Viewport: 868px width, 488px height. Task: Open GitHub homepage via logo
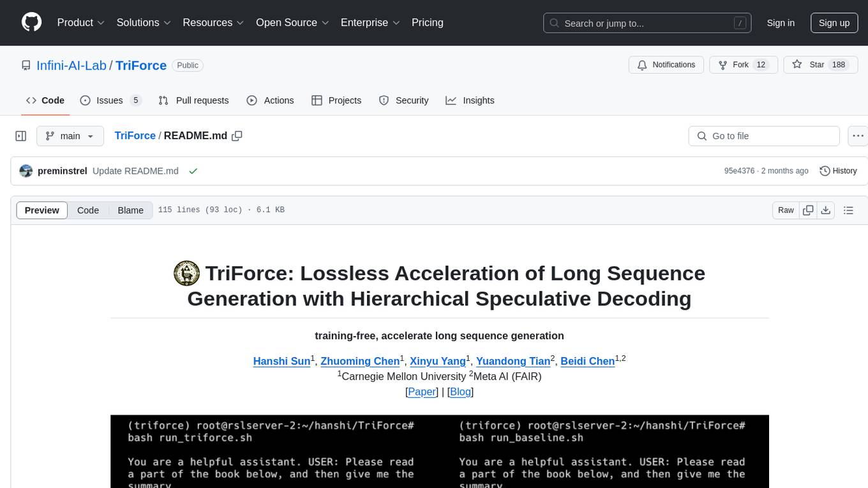tap(31, 22)
